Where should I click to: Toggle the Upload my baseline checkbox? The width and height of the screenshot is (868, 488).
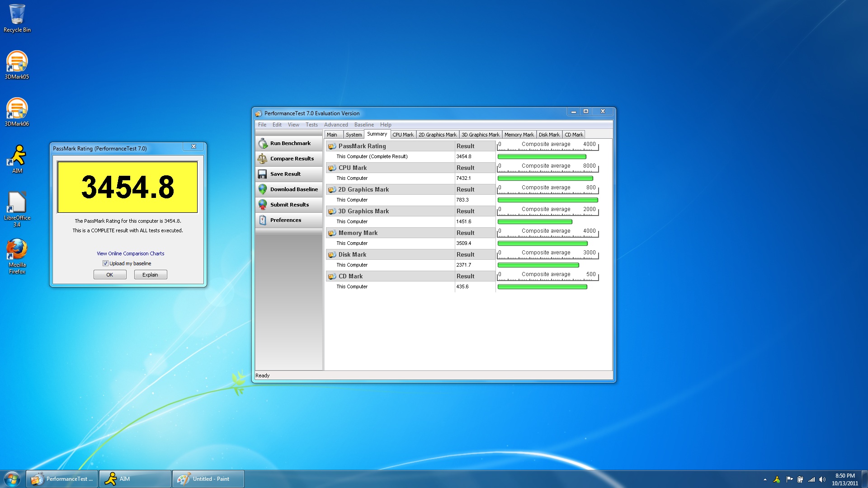105,263
